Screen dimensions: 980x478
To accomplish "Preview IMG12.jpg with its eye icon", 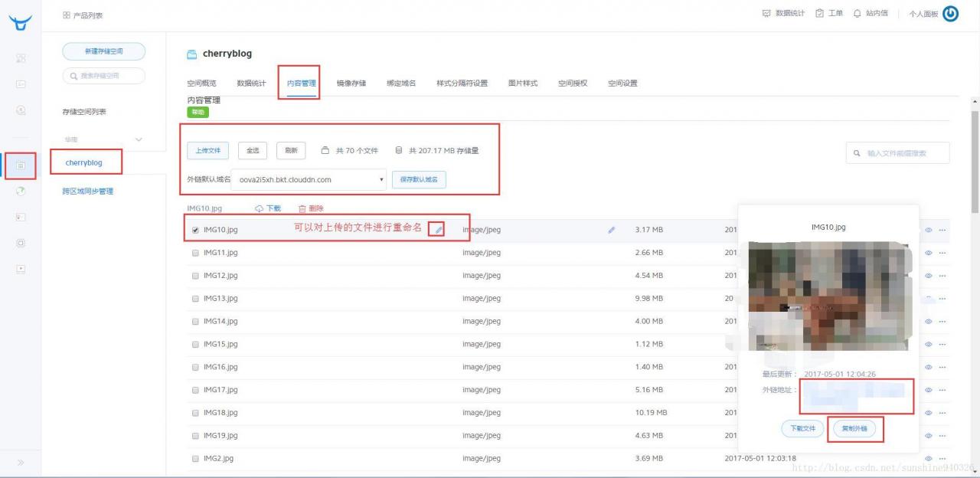I will [929, 276].
